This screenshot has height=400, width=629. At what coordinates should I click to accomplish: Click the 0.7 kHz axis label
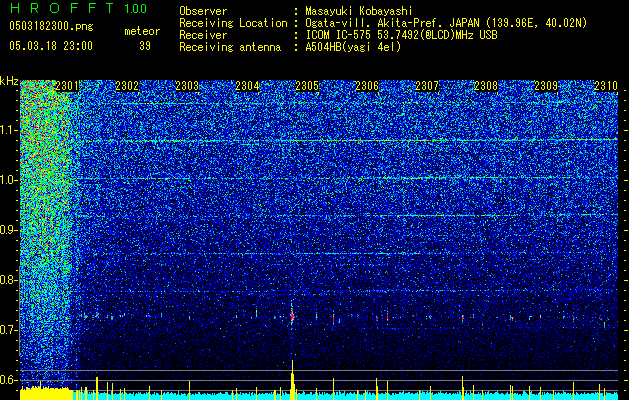[9, 330]
